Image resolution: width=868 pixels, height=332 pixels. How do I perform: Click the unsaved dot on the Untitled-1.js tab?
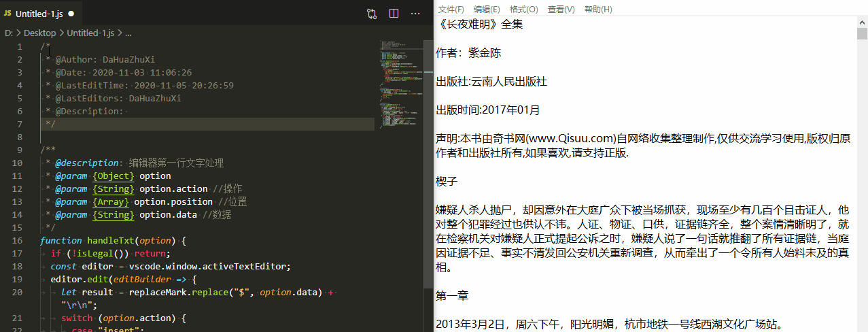[71, 13]
